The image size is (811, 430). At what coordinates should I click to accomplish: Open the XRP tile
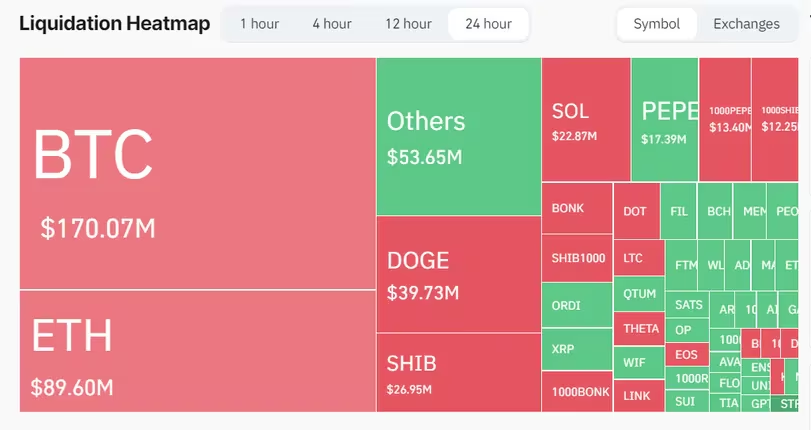(x=576, y=349)
